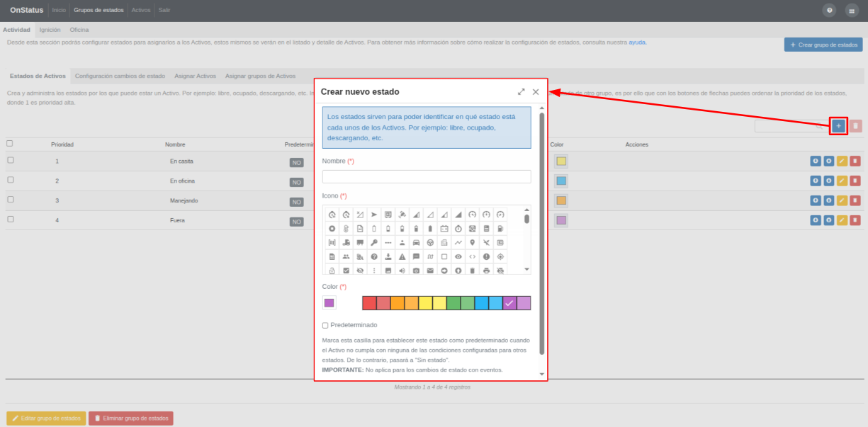
Task: Choose the car icon for the state
Action: click(416, 243)
